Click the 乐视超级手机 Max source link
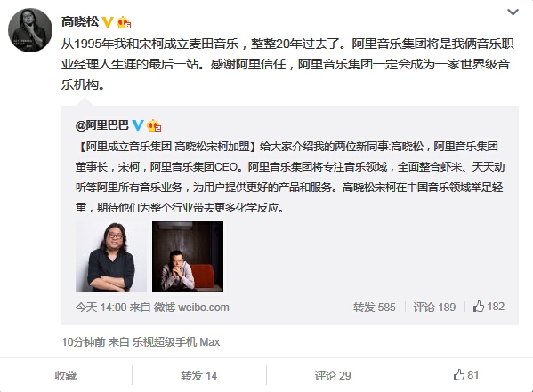 coord(176,341)
